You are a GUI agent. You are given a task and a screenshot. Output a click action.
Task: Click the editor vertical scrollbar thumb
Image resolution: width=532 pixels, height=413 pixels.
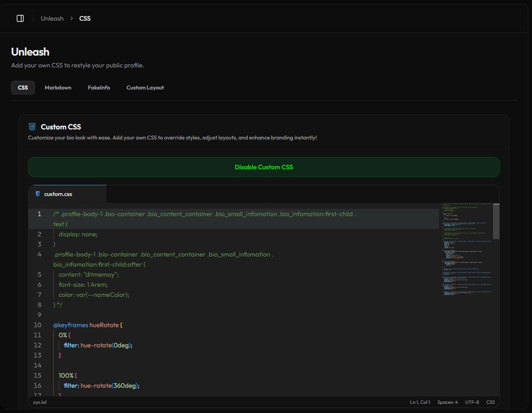496,221
